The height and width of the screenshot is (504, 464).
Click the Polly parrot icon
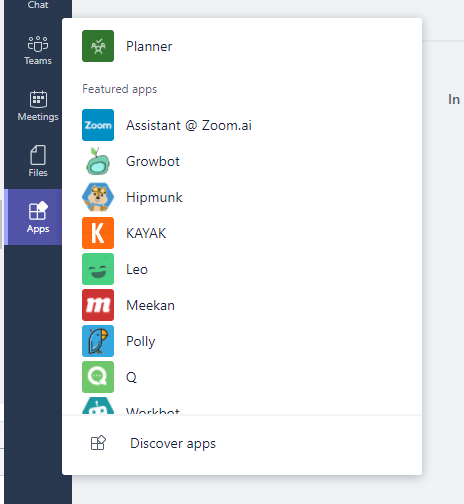98,341
